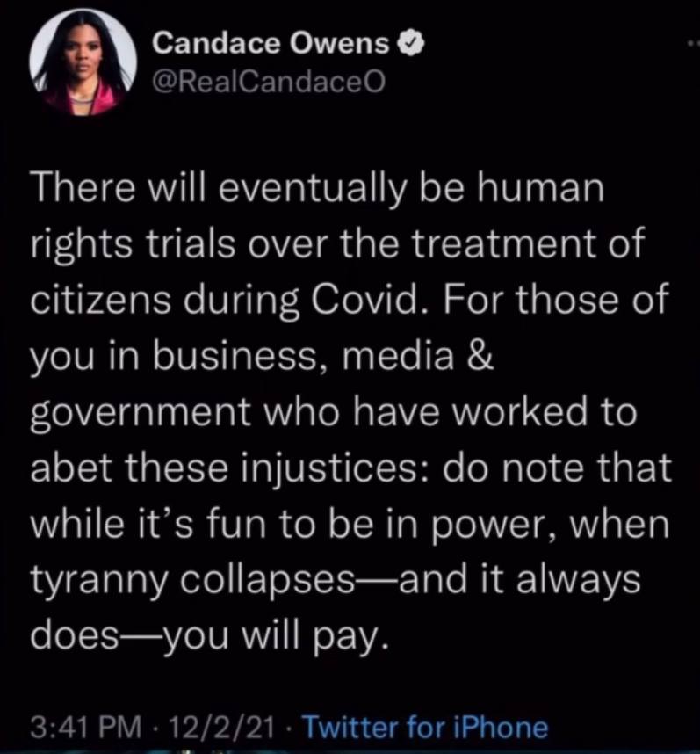Viewport: 700px width, 754px height.
Task: Click the 3:41 PM timestamp
Action: coord(86,727)
